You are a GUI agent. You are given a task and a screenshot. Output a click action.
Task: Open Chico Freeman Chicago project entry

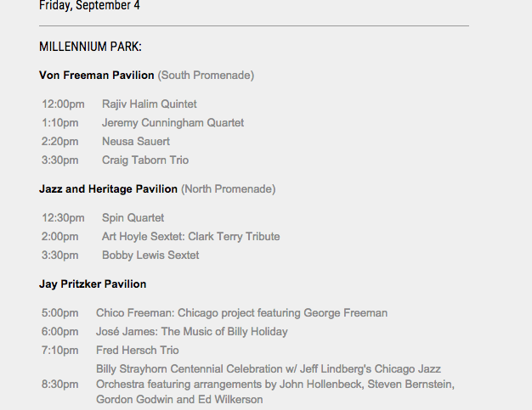(241, 313)
